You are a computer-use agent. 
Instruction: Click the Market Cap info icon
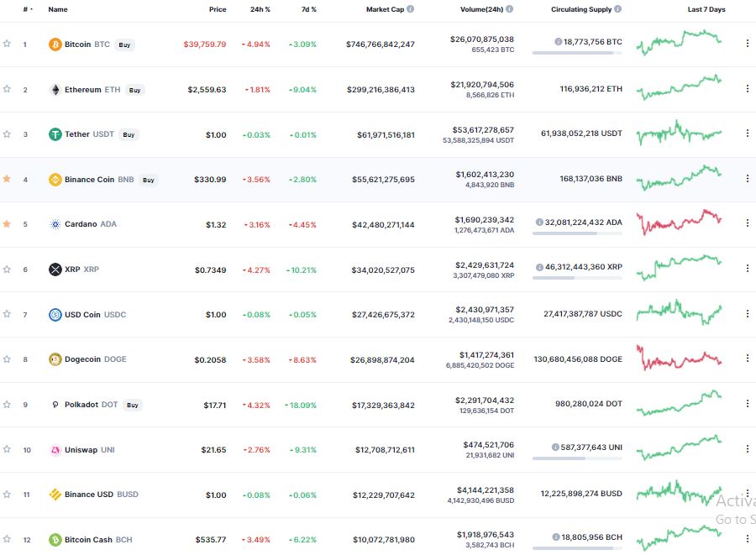point(410,8)
